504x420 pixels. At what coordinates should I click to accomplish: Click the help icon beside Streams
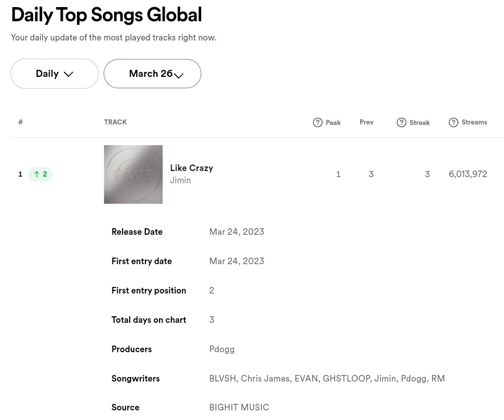[x=453, y=122]
